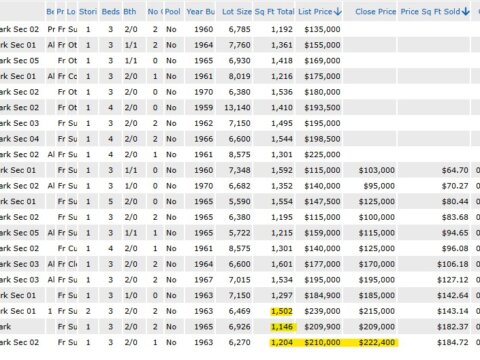Select the $135,000 list price row
The height and width of the screenshot is (360, 480).
pos(240,29)
